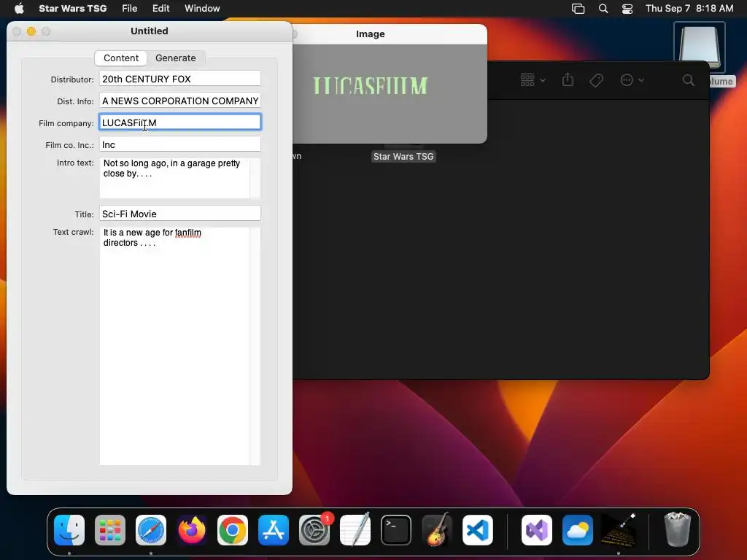Click inside the Text crawl area
The height and width of the screenshot is (560, 747).
174,346
